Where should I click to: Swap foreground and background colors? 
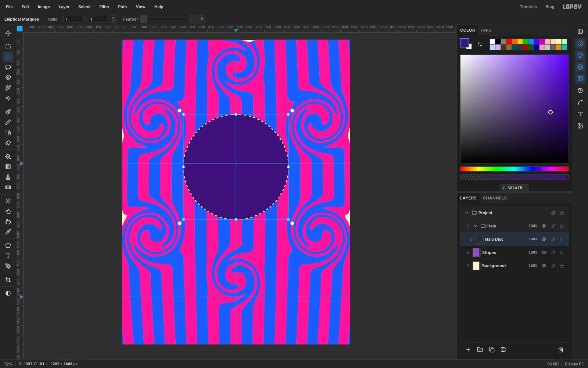click(x=480, y=44)
